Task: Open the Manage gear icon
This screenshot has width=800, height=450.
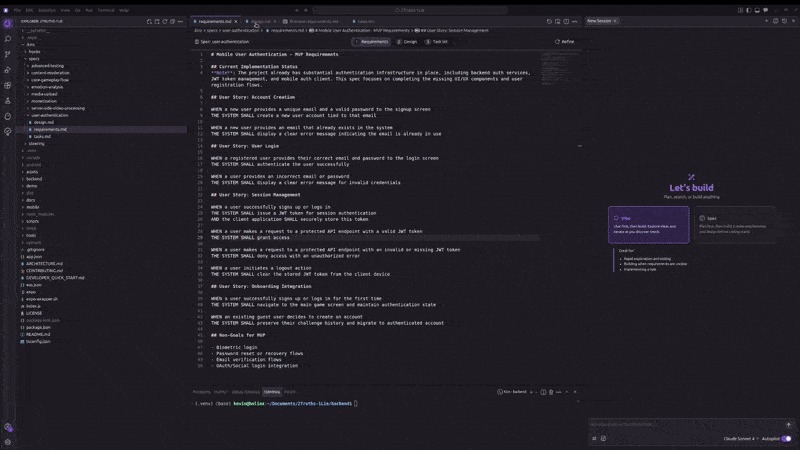Action: [8, 442]
